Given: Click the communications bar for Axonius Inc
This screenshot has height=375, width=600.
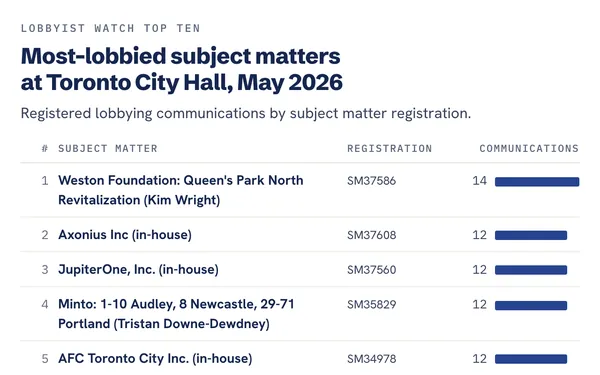Looking at the screenshot, I should [531, 235].
